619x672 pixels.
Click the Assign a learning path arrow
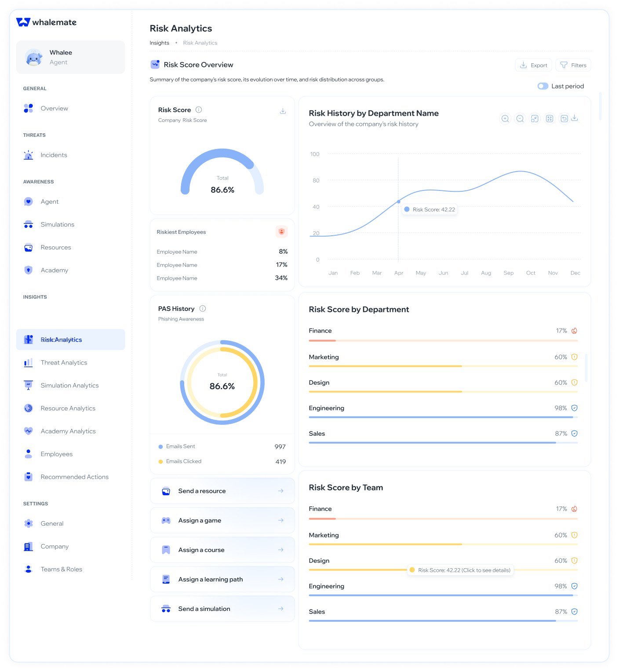(x=281, y=579)
